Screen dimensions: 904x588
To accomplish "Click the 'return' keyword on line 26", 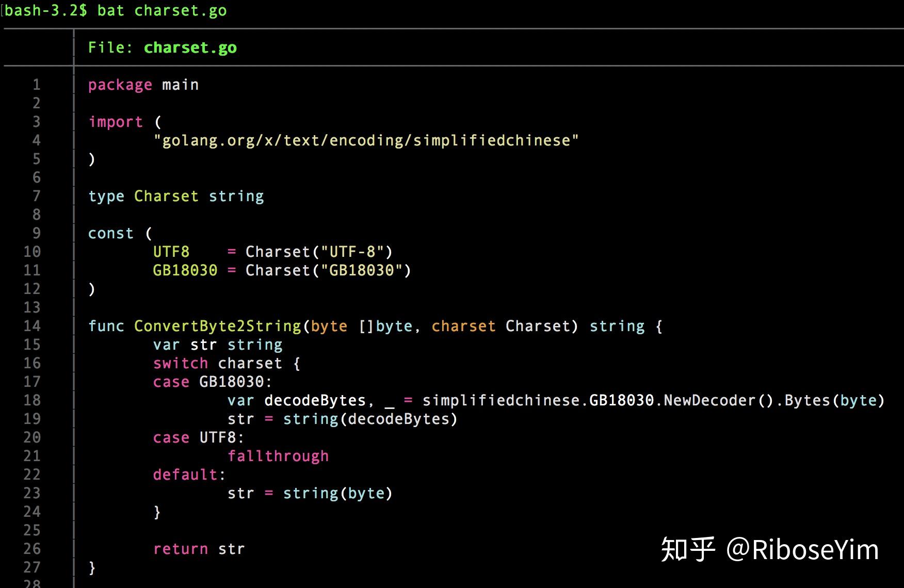I will [x=181, y=549].
